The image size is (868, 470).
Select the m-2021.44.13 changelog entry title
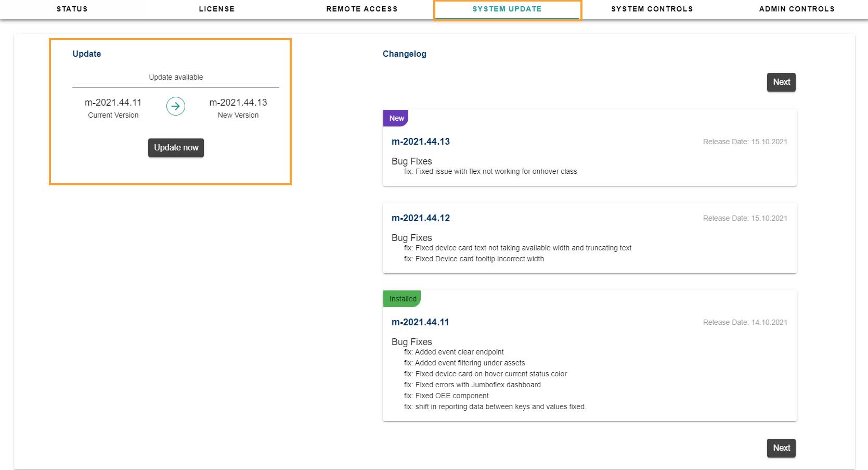(421, 142)
